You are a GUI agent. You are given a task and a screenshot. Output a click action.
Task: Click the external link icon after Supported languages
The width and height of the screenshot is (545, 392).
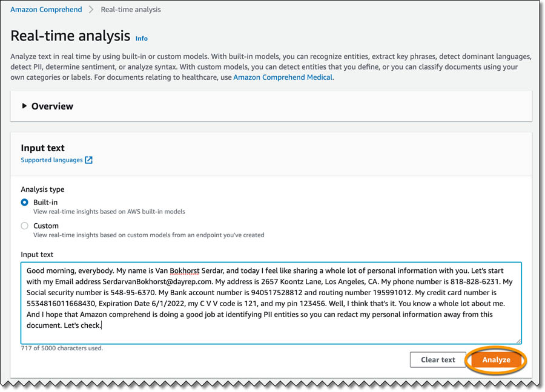(x=88, y=160)
